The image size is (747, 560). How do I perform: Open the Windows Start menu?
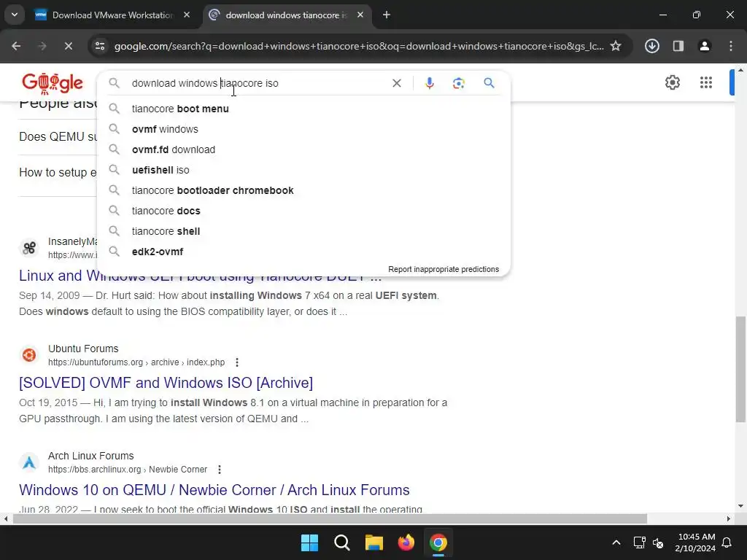coord(309,542)
